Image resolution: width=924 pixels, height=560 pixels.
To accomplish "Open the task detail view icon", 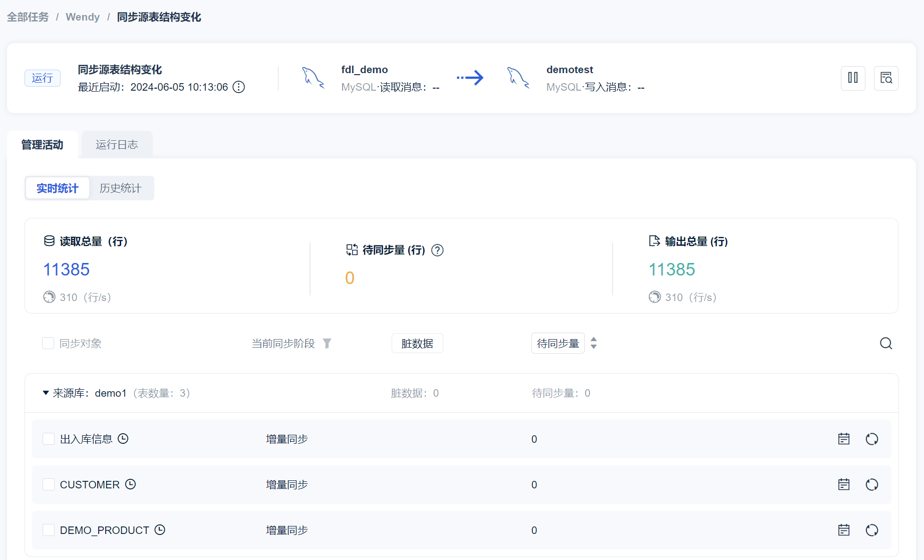I will point(886,78).
